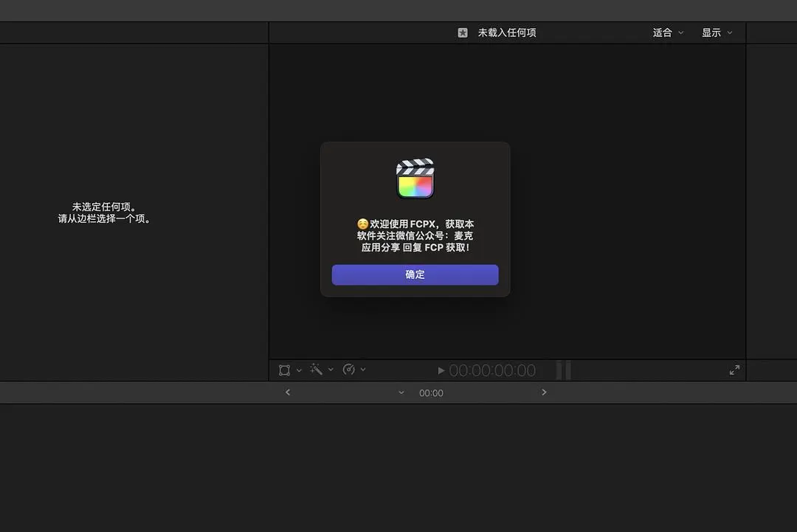
Task: Open the retime options chevron
Action: coord(363,370)
